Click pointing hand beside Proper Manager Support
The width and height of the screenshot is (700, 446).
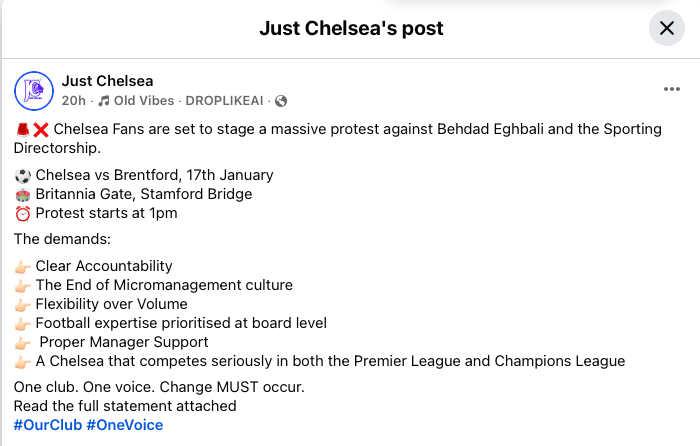(22, 342)
